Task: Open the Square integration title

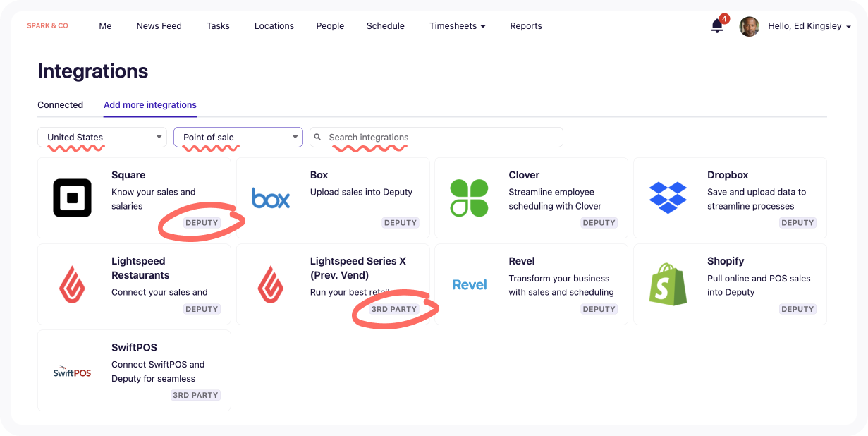Action: [128, 175]
